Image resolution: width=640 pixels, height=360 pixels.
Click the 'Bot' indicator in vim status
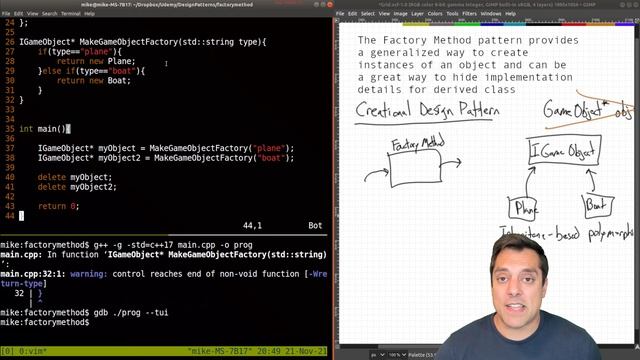click(x=315, y=226)
